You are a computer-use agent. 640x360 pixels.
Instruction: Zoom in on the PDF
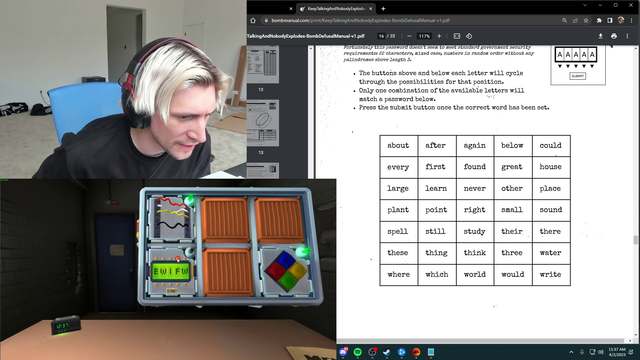pyautogui.click(x=439, y=36)
